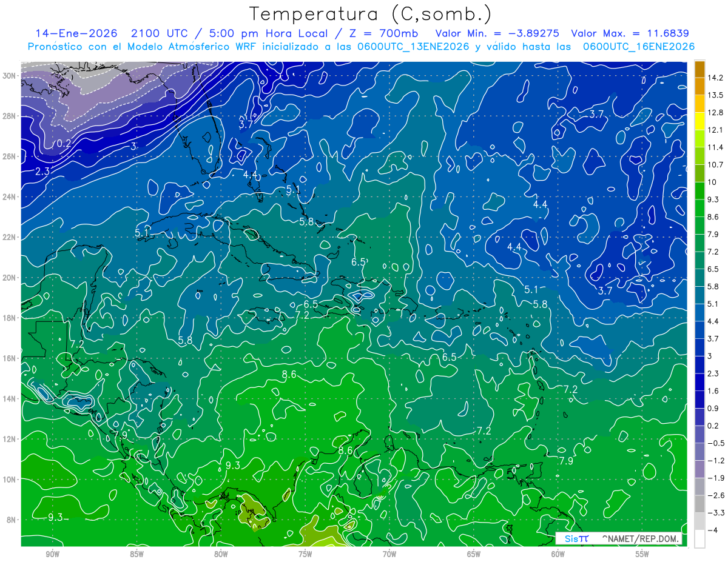Screen dimensions: 728x562
Task: Click the orange band at the top of the color scale
Action: [699, 69]
